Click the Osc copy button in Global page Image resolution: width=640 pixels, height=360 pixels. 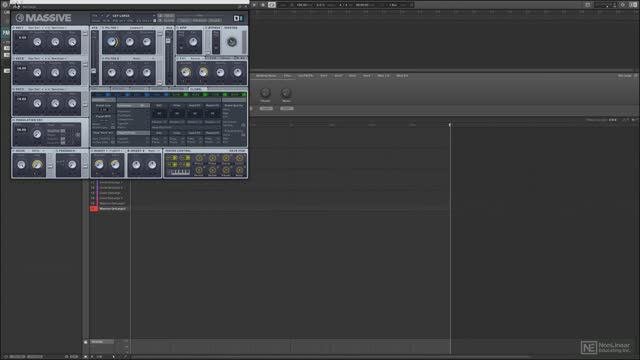point(159,113)
